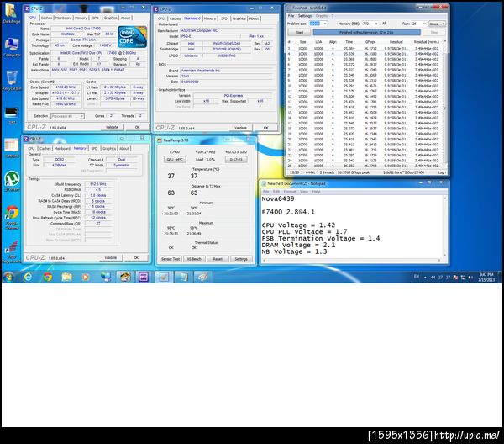
Task: Open the Start menu orb
Action: (8, 277)
